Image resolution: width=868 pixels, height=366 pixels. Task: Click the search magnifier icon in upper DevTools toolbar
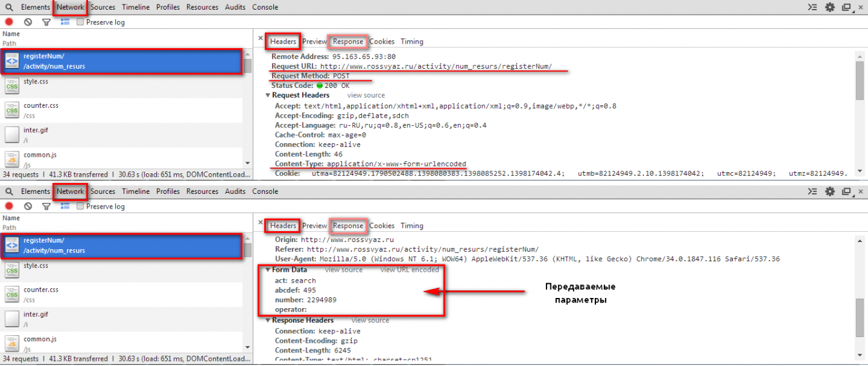click(9, 8)
